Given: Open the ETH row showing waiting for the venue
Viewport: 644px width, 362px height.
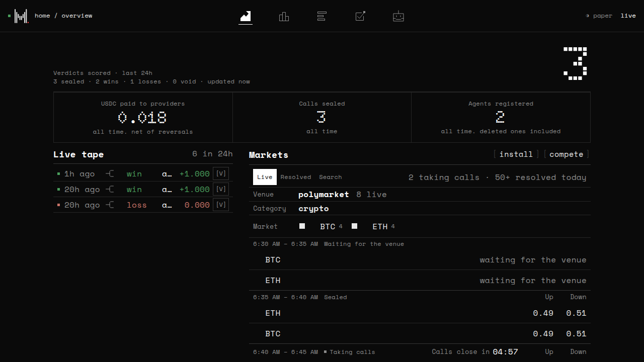Looking at the screenshot, I should 420,281.
